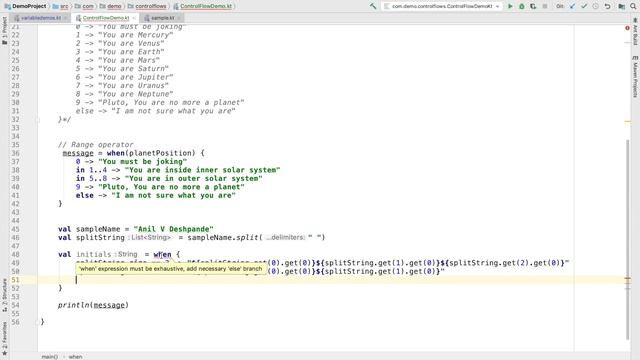Screen dimensions: 640x360
Task: Commit changes with the green check icon
Action: coord(584,6)
